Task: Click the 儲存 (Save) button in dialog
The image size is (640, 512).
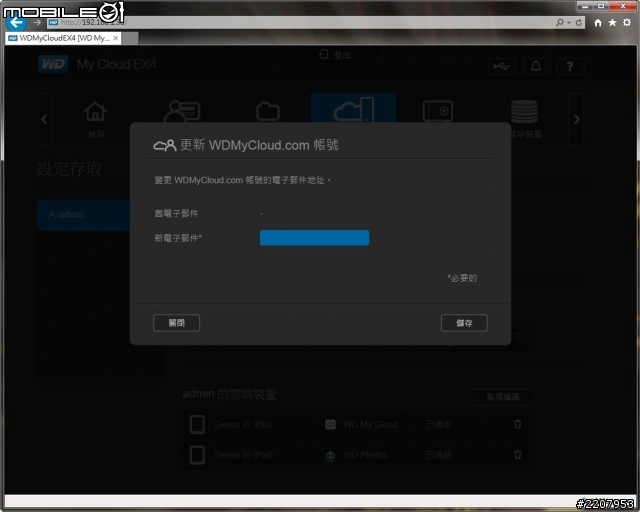Action: tap(464, 323)
